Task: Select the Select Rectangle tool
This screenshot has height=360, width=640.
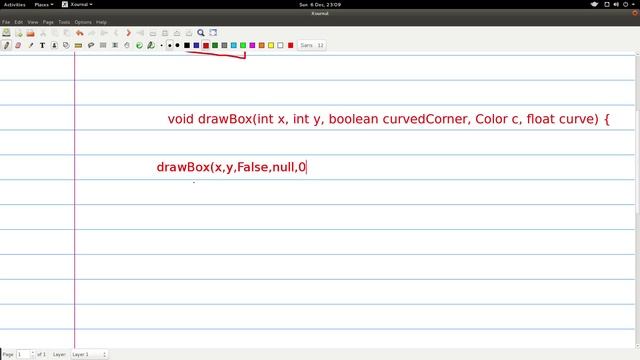Action: [x=103, y=45]
